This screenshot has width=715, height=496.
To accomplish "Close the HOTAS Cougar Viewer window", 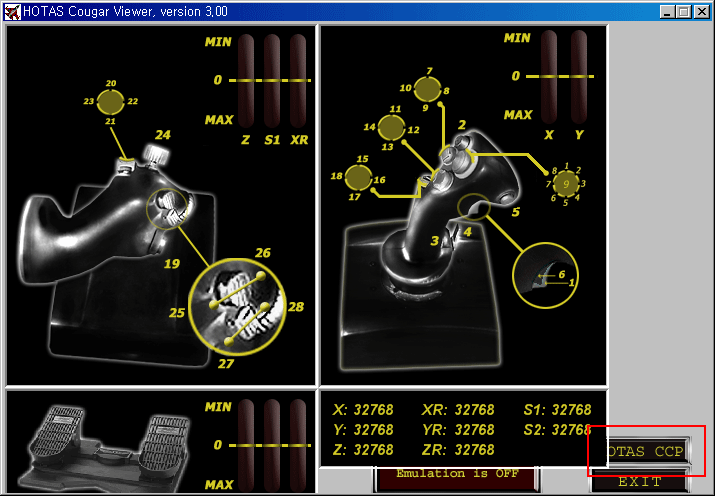I will [x=702, y=12].
